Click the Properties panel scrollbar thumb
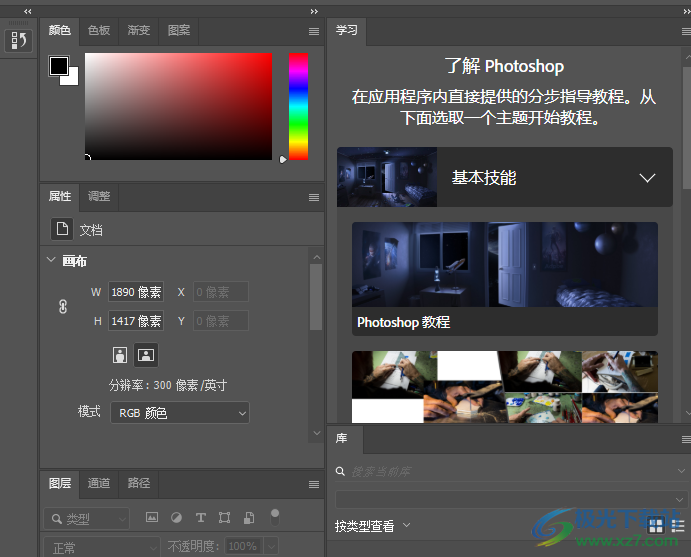Screen dimensions: 691x557 316,297
